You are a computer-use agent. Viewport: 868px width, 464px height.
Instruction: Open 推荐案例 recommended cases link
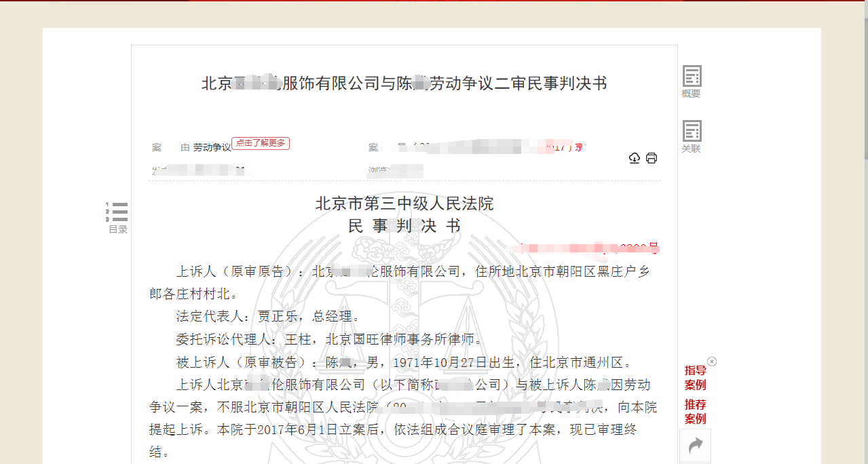[695, 412]
